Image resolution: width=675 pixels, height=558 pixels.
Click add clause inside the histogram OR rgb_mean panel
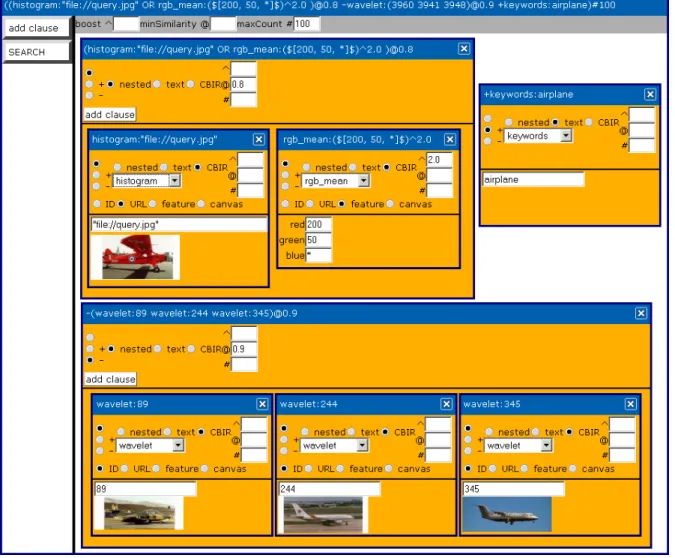coord(110,115)
